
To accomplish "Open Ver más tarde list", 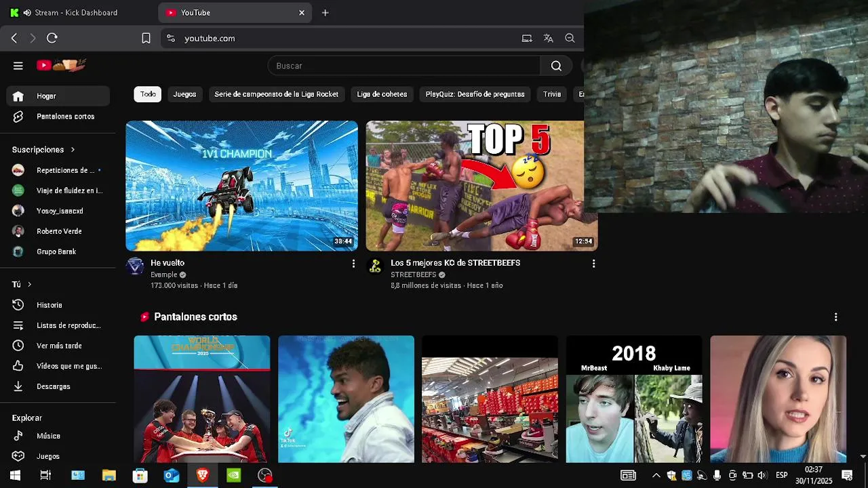I will pos(58,346).
